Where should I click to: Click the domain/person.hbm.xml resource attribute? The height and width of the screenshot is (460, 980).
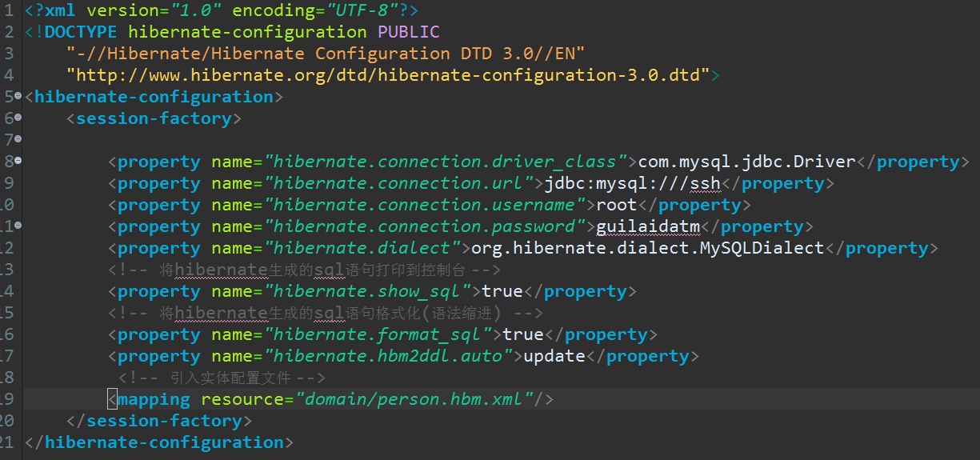[x=415, y=399]
